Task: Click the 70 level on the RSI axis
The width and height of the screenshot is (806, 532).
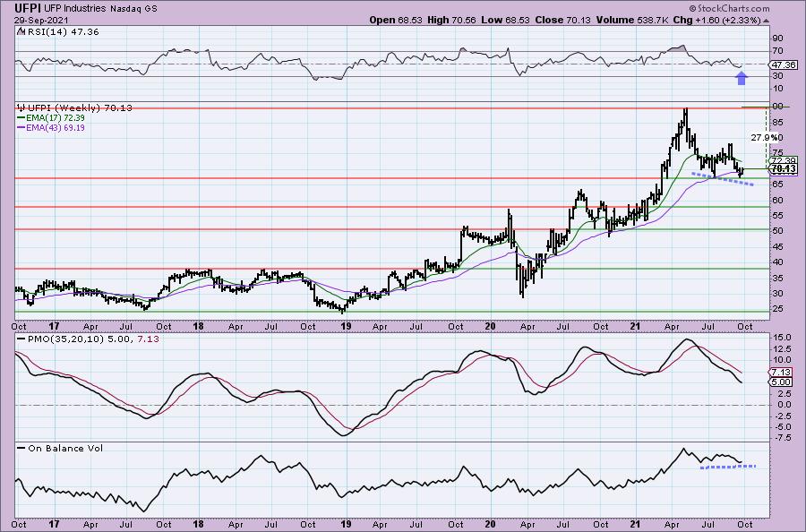Action: (777, 51)
